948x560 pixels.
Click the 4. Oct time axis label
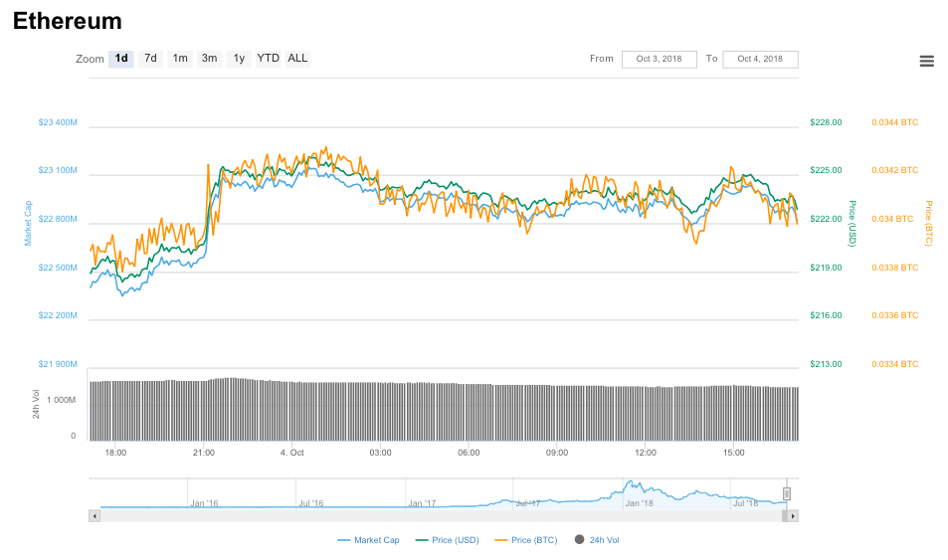click(292, 453)
